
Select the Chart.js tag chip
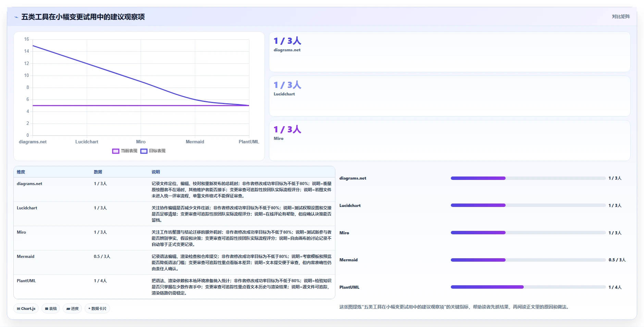pos(26,309)
